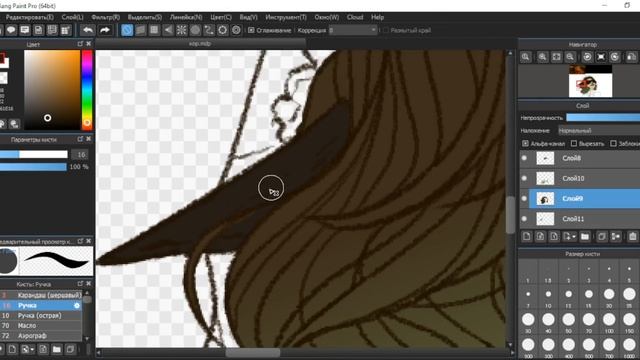Screen dimensions: 640x360
Task: Fit canvas to window in the Navigator
Action: tap(556, 57)
